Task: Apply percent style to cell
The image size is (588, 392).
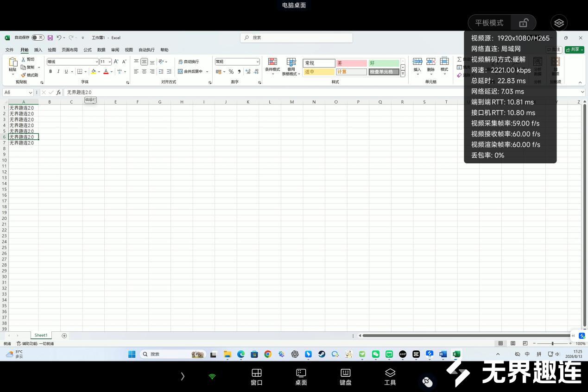Action: (231, 72)
